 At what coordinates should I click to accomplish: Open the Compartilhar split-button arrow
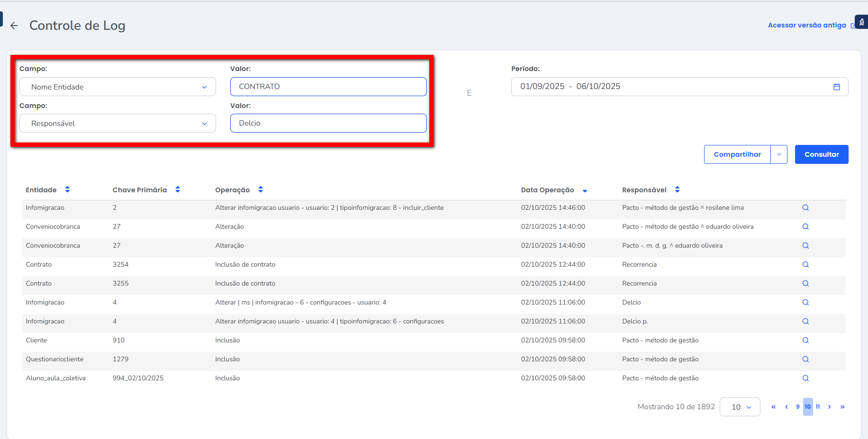779,154
